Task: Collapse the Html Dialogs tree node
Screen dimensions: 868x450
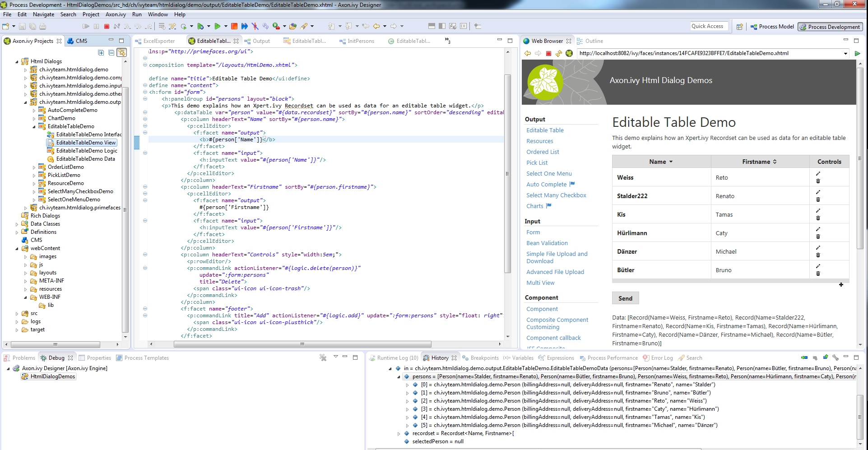Action: coord(17,61)
